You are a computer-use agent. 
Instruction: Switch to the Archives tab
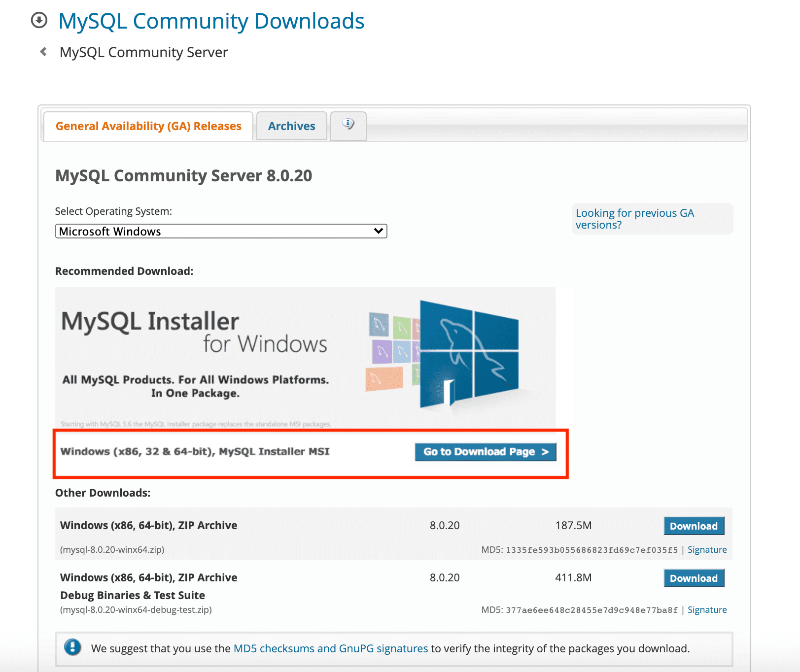click(291, 126)
